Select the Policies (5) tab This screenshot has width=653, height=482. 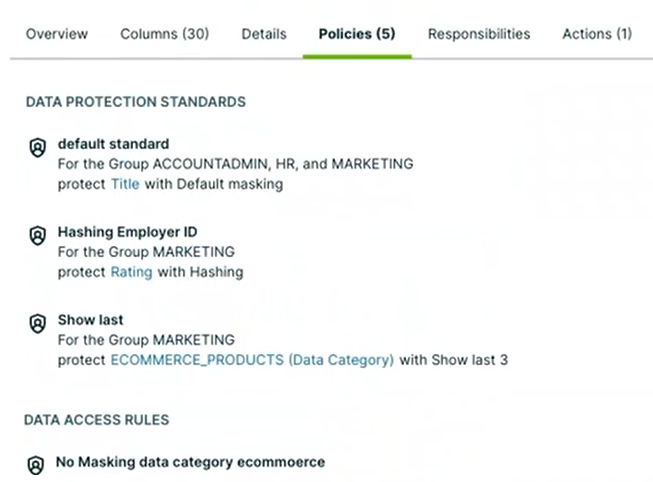(x=357, y=34)
